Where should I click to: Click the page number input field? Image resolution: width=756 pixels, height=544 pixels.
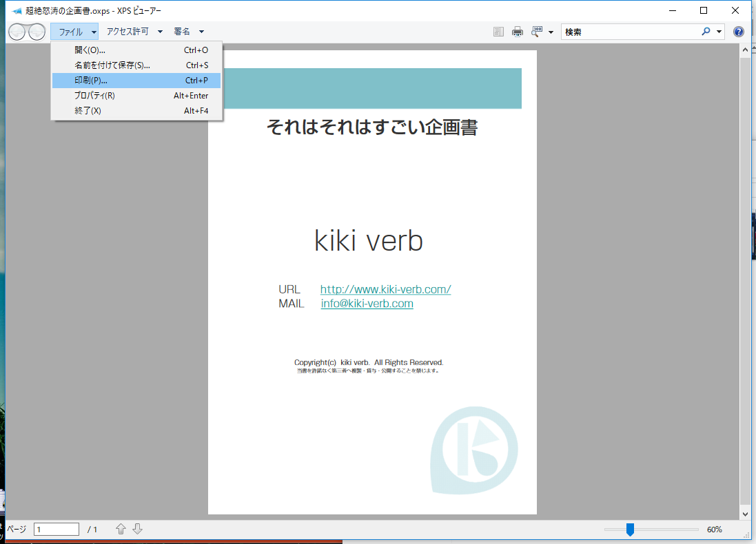point(57,530)
